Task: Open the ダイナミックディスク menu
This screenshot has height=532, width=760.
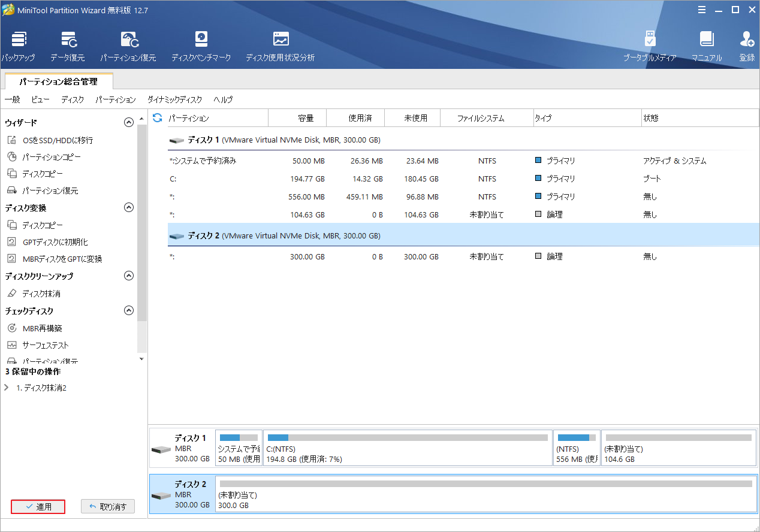Action: click(174, 99)
